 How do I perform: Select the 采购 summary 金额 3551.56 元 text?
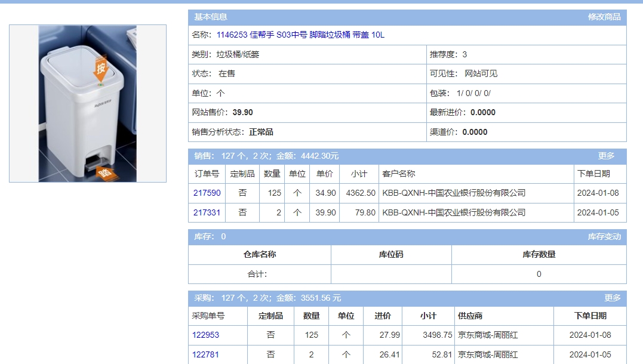coord(309,298)
